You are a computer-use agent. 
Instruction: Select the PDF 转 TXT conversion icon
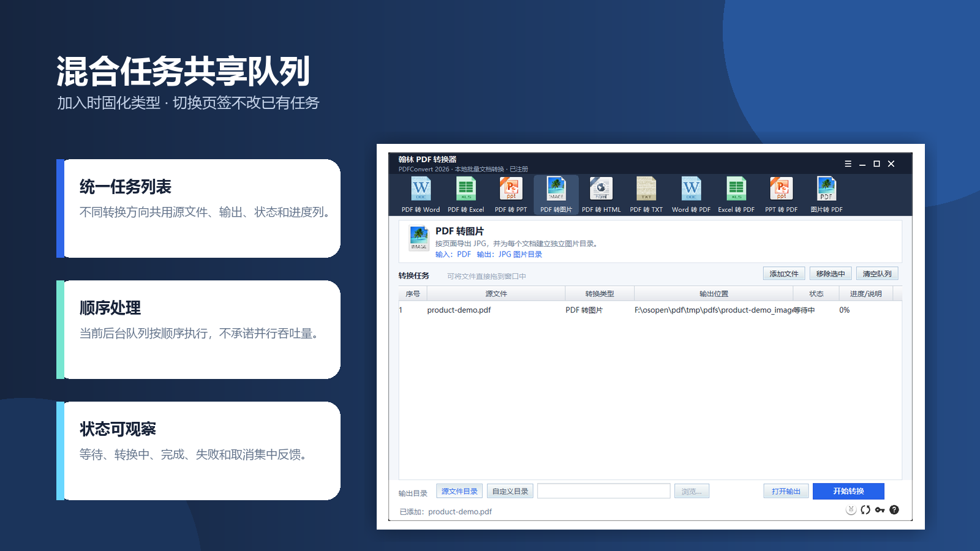click(x=646, y=195)
